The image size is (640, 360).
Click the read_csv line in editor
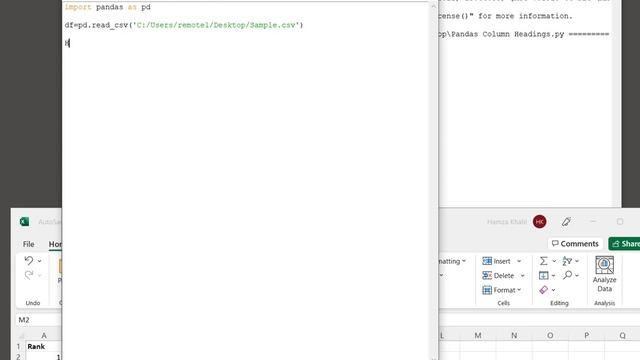pyautogui.click(x=184, y=25)
